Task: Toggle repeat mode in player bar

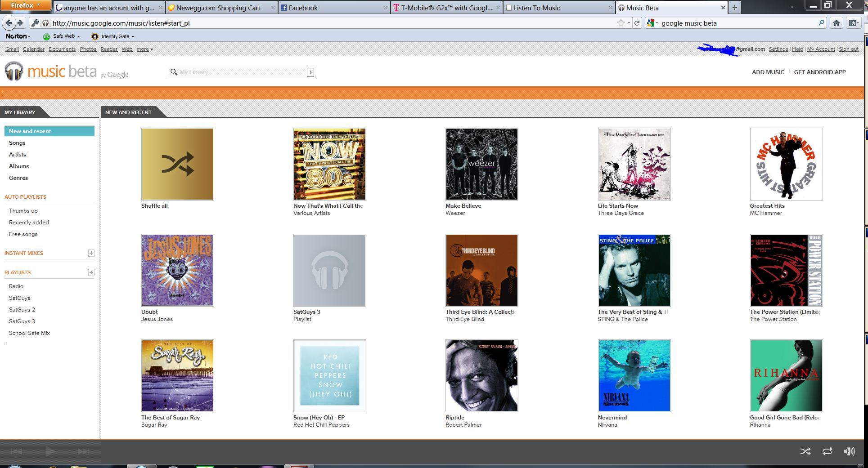Action: pyautogui.click(x=827, y=451)
